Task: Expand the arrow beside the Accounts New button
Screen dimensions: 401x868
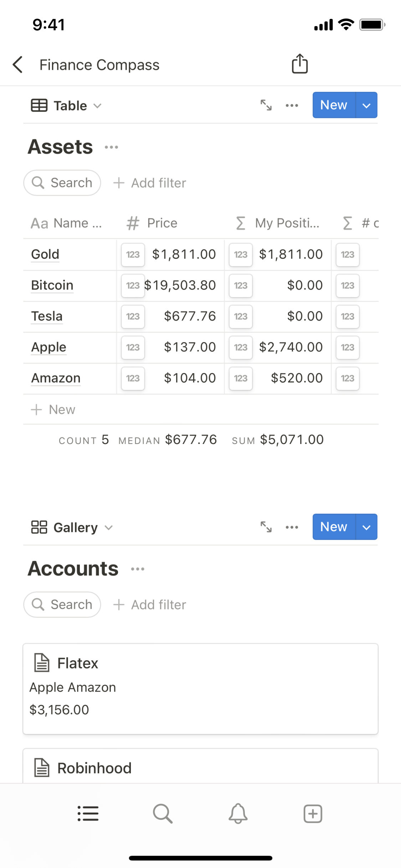Action: (x=366, y=527)
